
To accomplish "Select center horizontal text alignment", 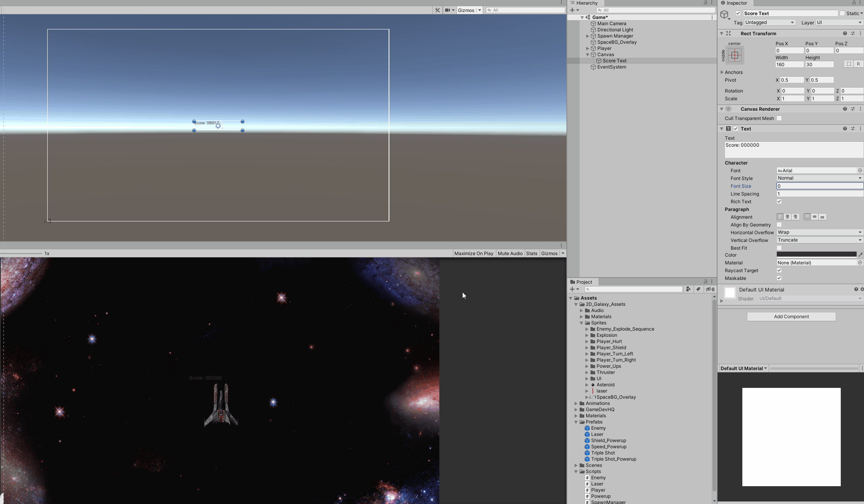I will tap(787, 217).
